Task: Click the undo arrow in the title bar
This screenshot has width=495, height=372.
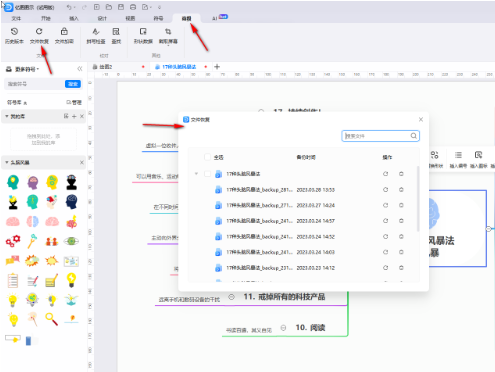Action: [x=69, y=7]
